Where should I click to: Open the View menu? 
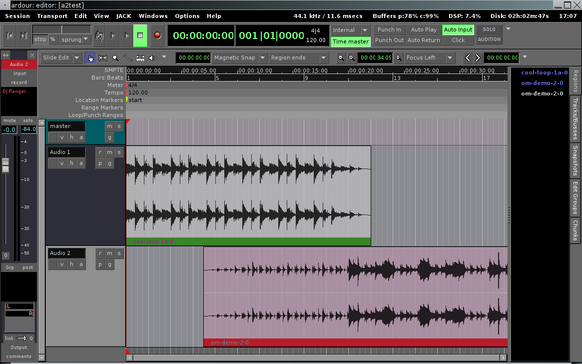[101, 16]
